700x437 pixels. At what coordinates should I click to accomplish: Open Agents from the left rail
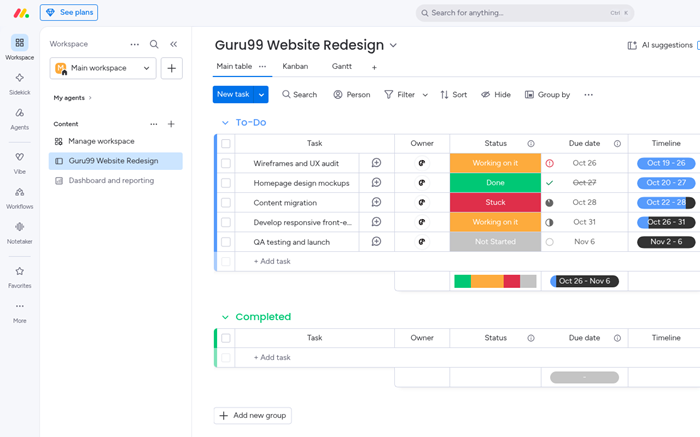[20, 112]
